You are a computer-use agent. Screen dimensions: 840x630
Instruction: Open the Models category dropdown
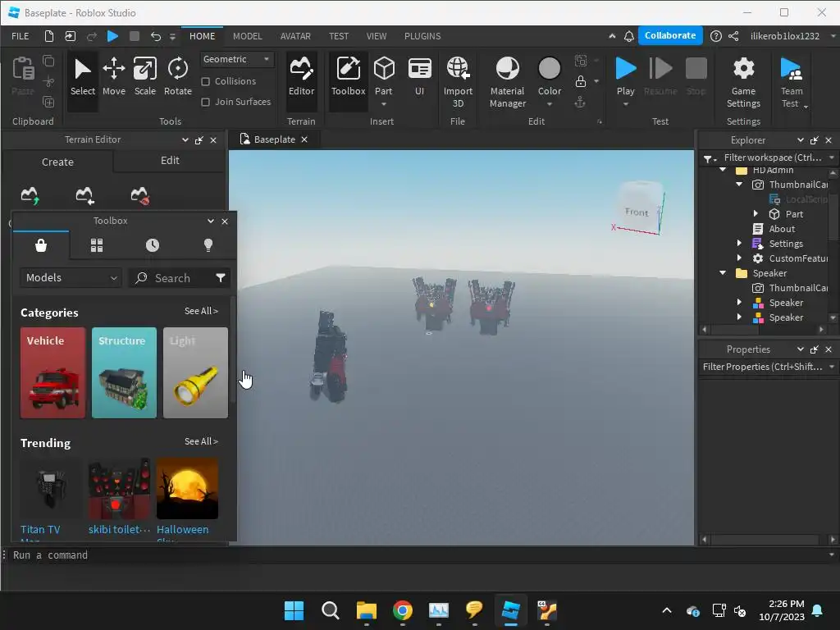[x=71, y=277]
